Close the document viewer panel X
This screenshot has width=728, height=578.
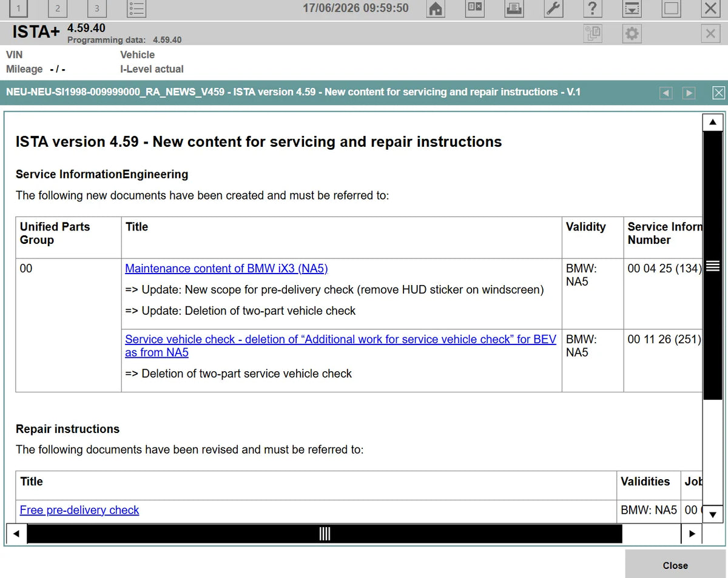(718, 93)
